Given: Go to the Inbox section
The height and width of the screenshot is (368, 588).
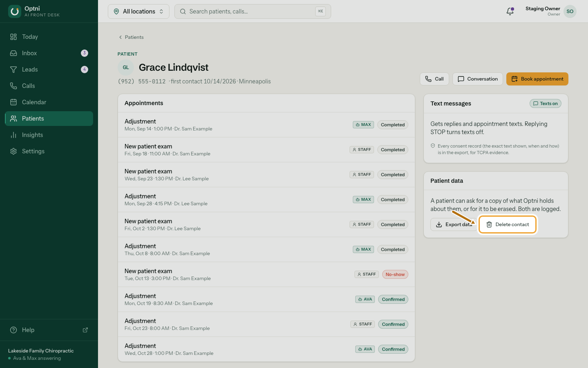Looking at the screenshot, I should 49,53.
